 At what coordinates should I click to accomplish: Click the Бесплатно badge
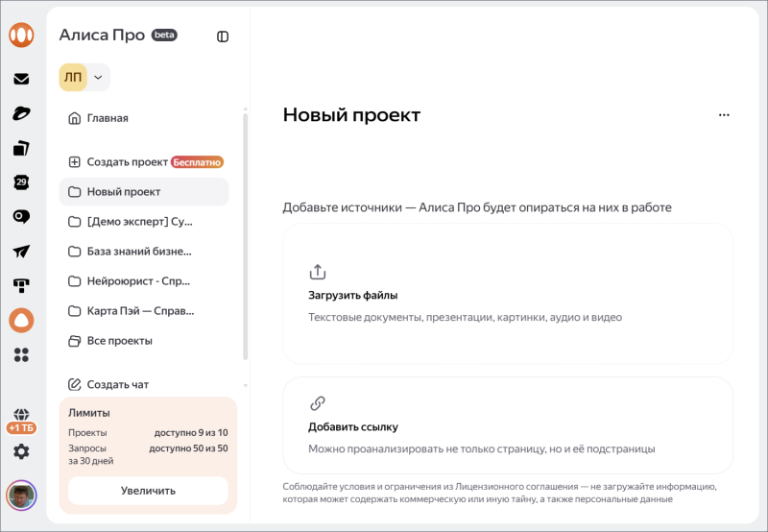click(x=198, y=162)
